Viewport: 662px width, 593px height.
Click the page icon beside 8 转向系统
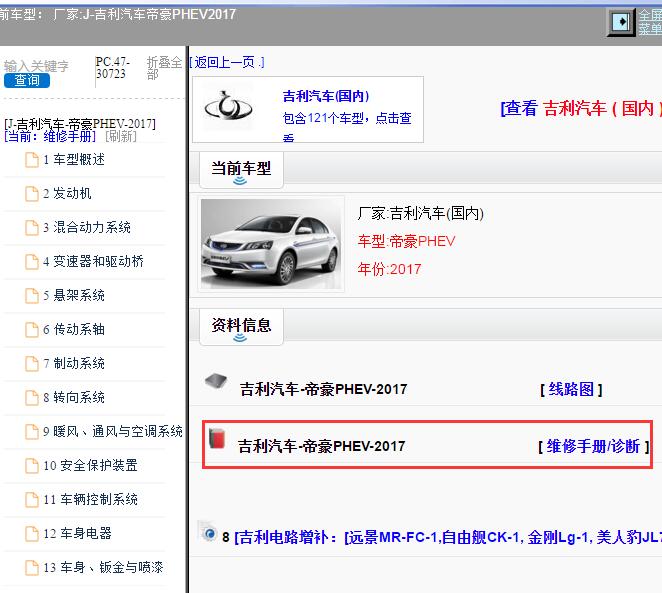tap(32, 398)
